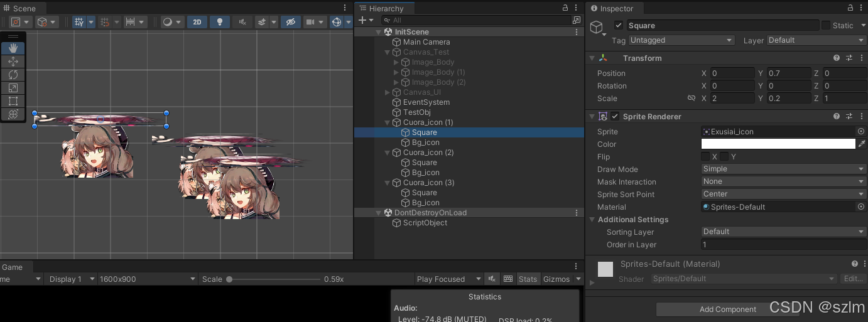This screenshot has height=322, width=868.
Task: Toggle the Static checkbox
Action: coord(825,25)
